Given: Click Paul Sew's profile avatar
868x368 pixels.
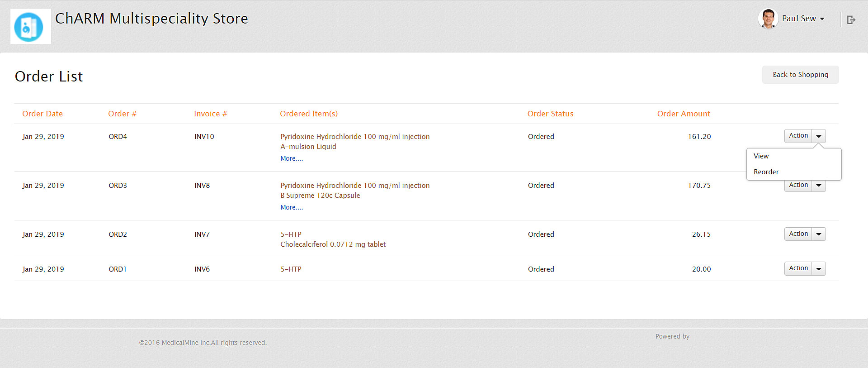Looking at the screenshot, I should click(x=767, y=19).
